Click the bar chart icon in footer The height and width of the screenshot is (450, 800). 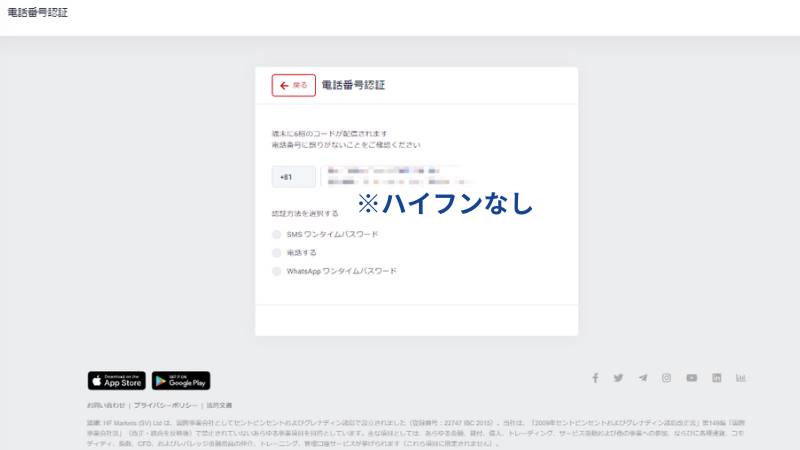point(741,378)
